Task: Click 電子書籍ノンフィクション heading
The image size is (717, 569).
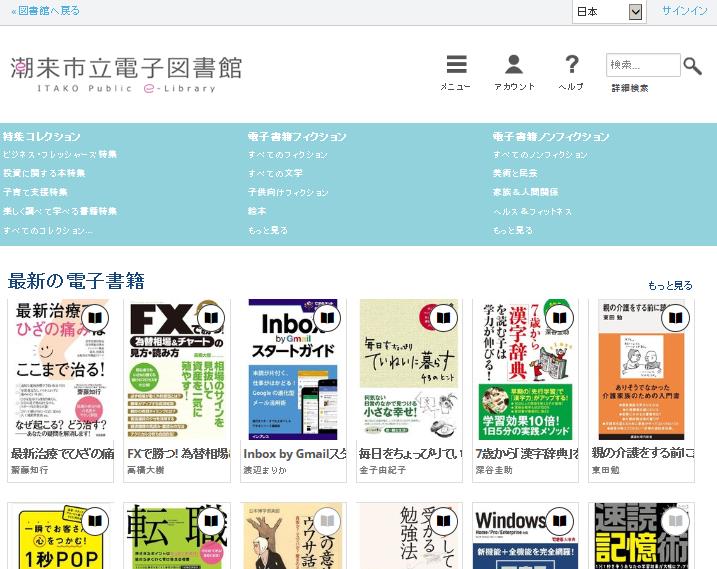Action: pos(551,136)
